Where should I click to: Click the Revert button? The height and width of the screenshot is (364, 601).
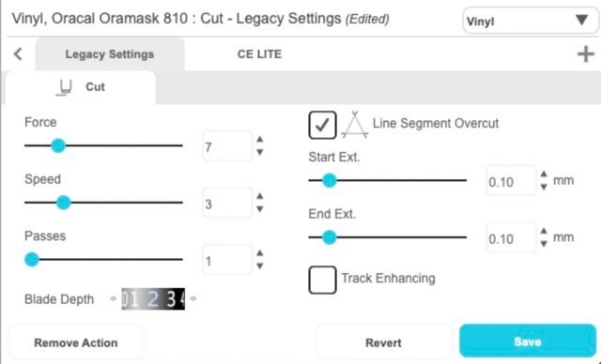(384, 342)
